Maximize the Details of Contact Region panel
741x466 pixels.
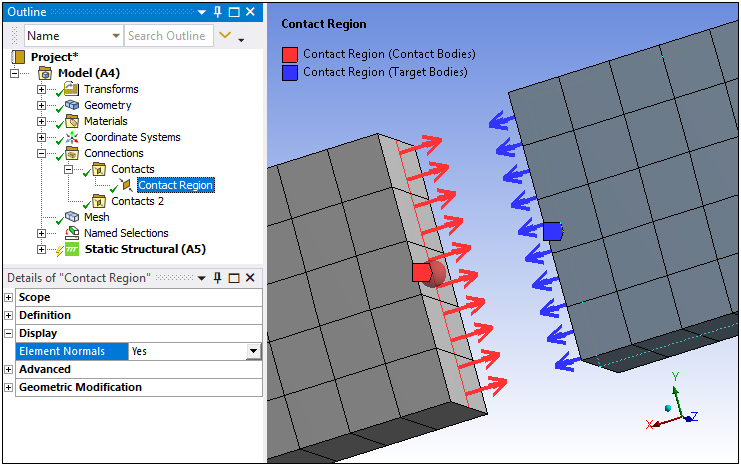click(234, 278)
